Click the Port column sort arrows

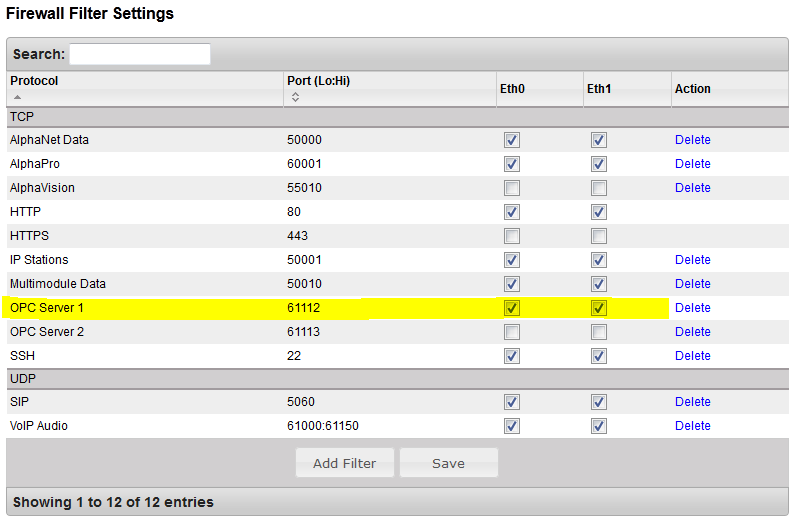[x=295, y=97]
